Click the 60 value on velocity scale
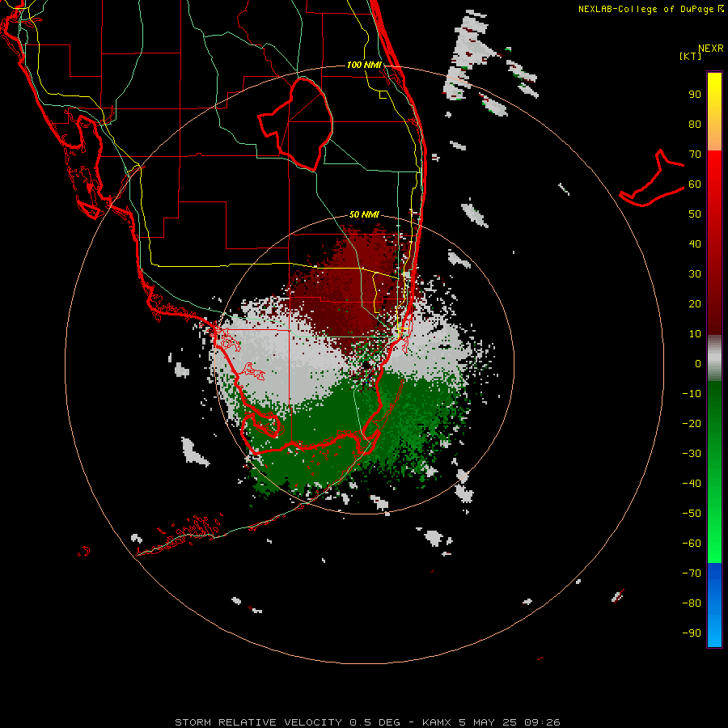Viewport: 728px width, 728px height. [695, 184]
